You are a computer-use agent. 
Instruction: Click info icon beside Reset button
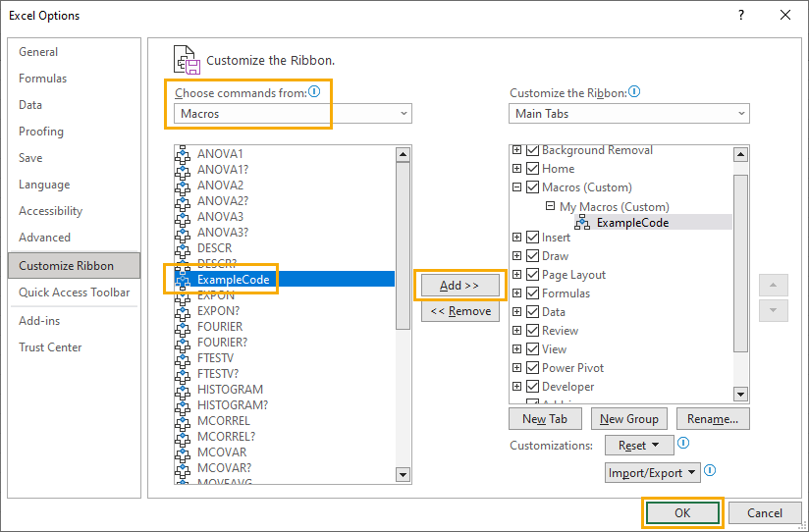pyautogui.click(x=683, y=444)
